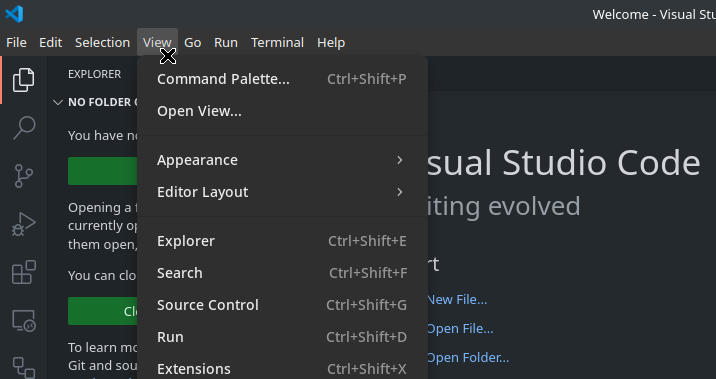Click the Open File... link
The image size is (716, 379).
coord(460,329)
